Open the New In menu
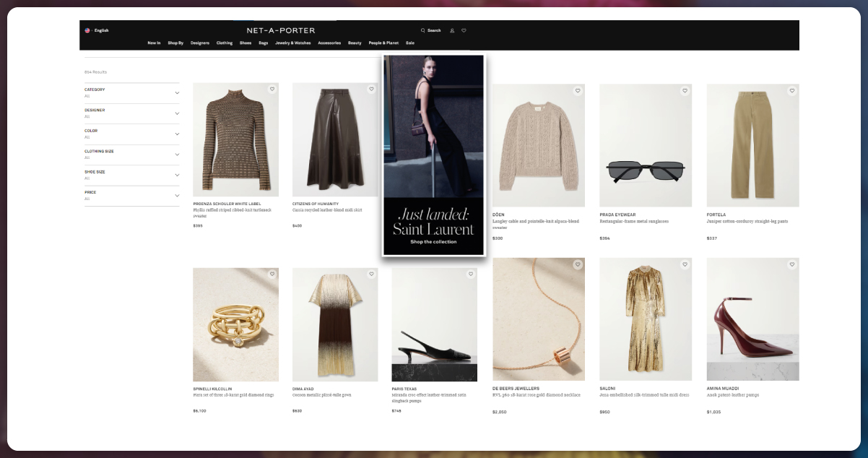 click(154, 43)
